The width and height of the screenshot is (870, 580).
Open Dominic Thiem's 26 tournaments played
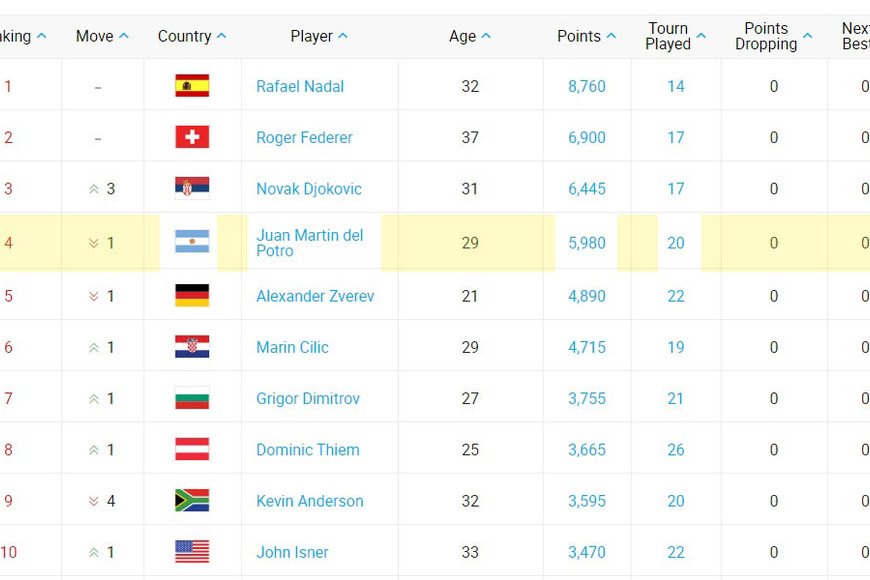[676, 450]
